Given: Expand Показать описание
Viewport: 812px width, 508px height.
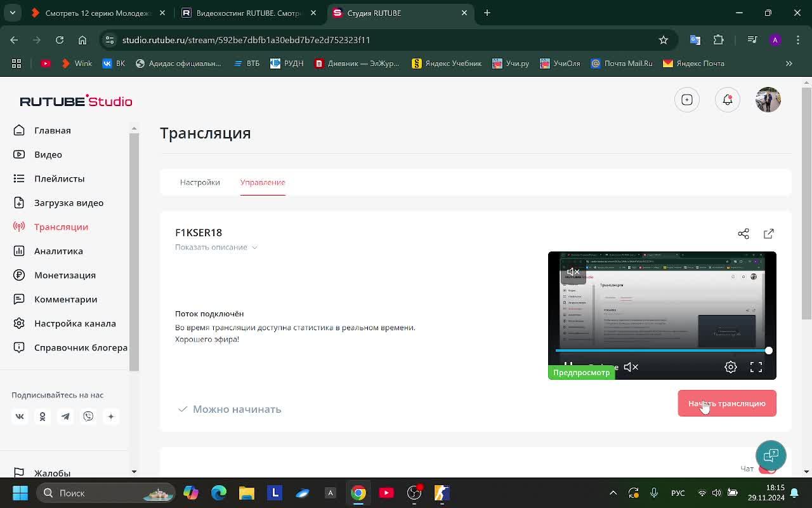Looking at the screenshot, I should (x=216, y=247).
